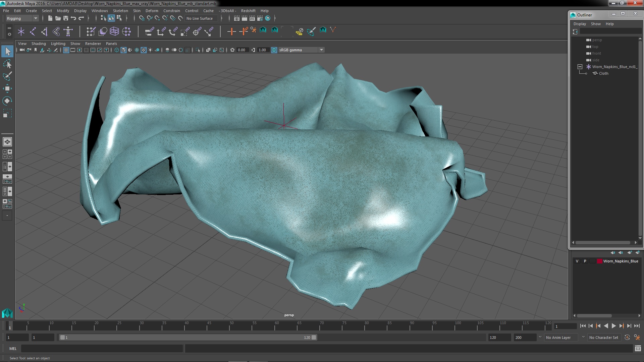Toggle textured display checker icon
644x362 pixels.
[x=144, y=50]
